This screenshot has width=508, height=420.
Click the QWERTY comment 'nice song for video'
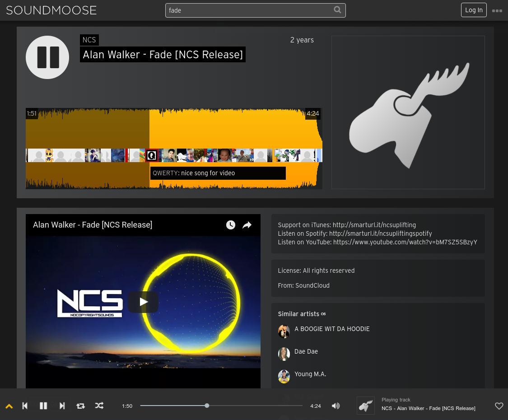(x=218, y=173)
